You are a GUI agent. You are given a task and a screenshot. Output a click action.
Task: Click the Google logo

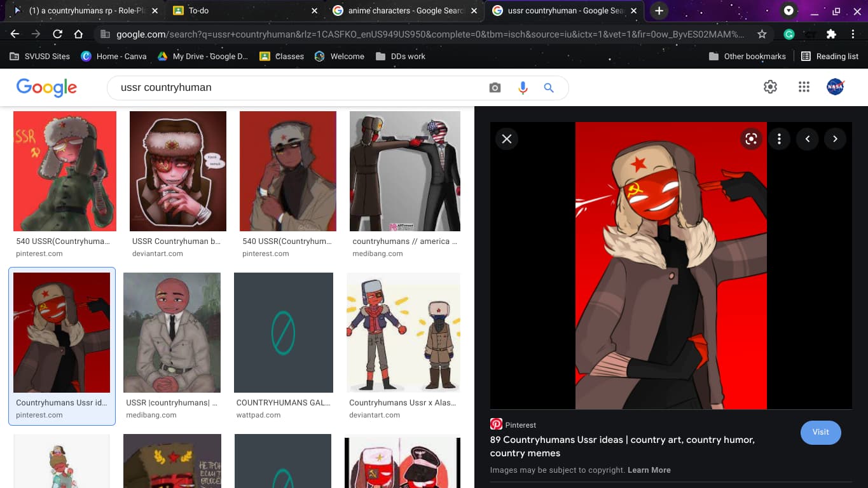(46, 88)
